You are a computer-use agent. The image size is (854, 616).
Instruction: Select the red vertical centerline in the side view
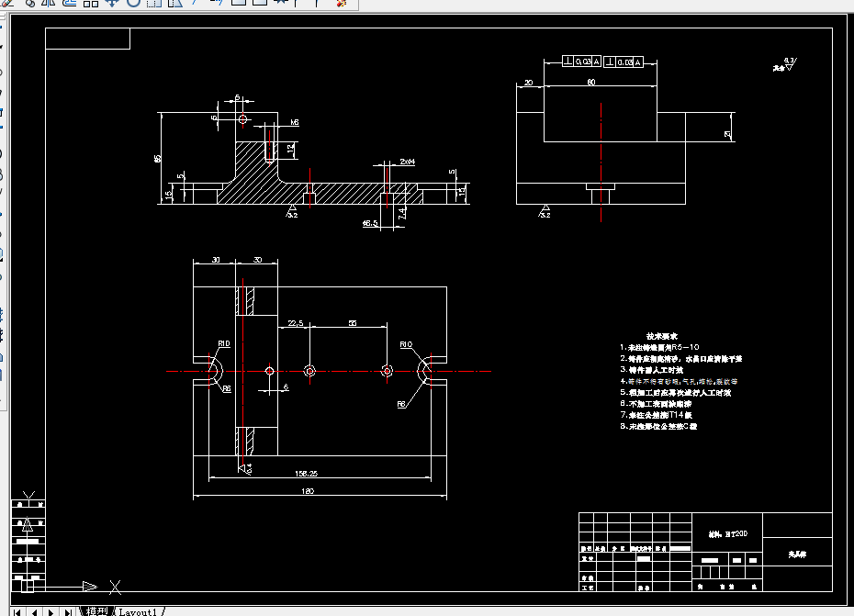(601, 162)
